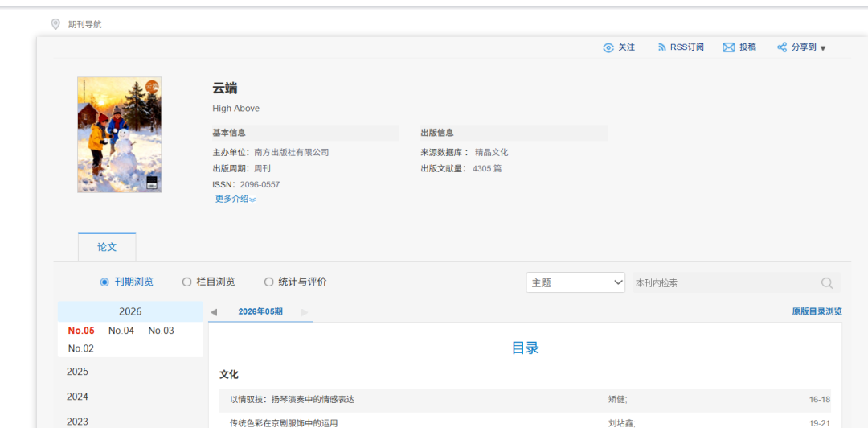Open article 以情驭技：扬琴演奏中的情感表达
868x428 pixels.
click(293, 399)
